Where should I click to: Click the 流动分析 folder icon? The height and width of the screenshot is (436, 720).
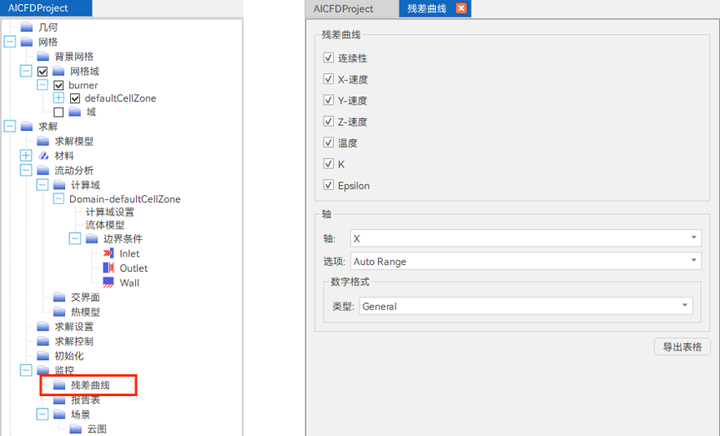(43, 170)
